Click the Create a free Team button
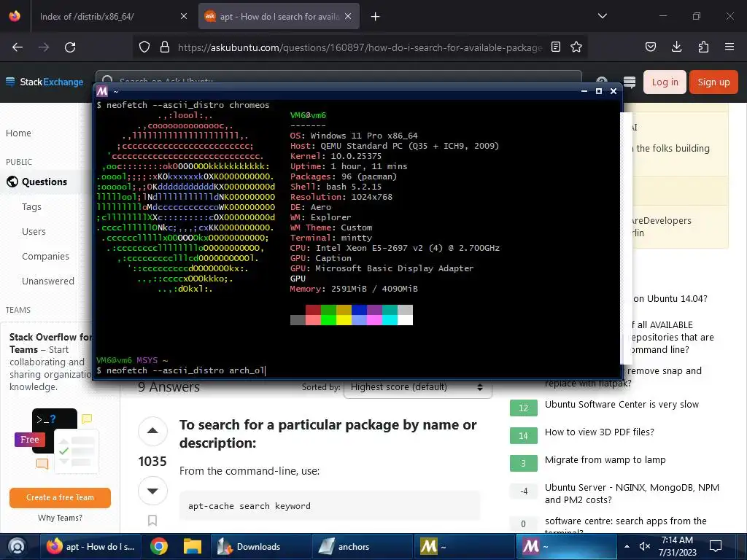This screenshot has width=747, height=560. (60, 497)
